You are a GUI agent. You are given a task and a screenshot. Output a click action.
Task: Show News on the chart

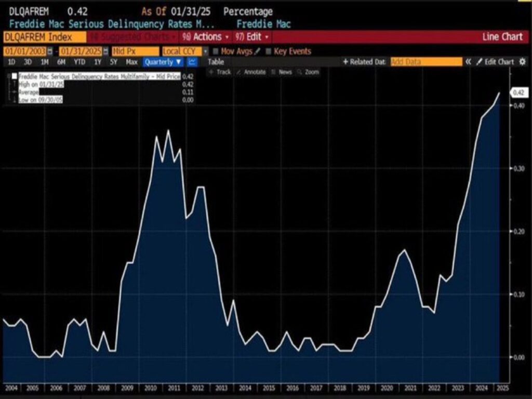coord(282,72)
